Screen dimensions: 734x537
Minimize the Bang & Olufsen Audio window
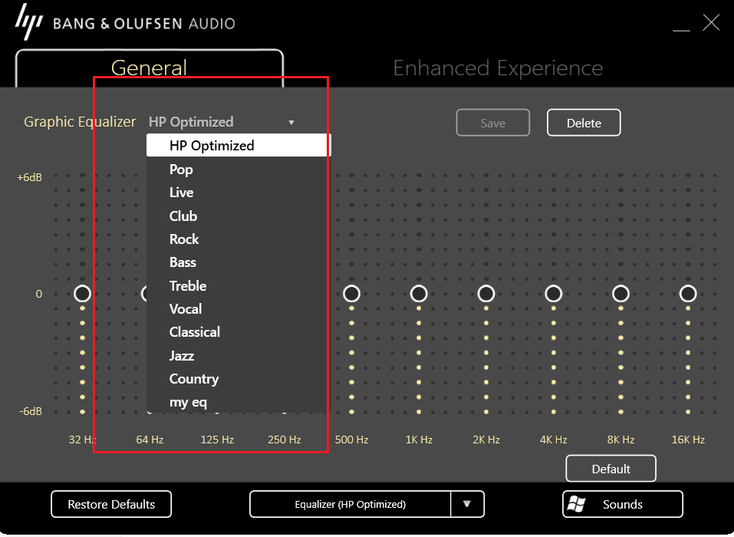(681, 30)
